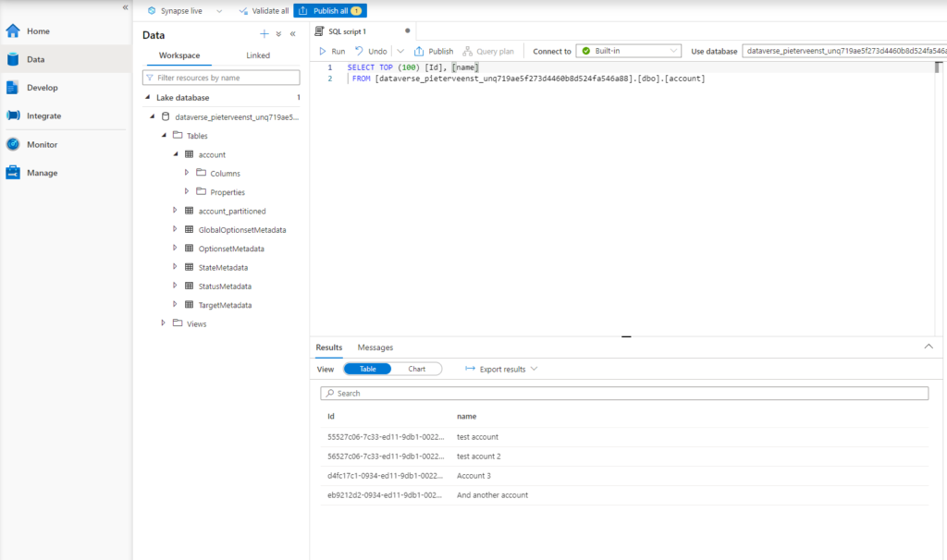Click the dataverse database icon
Screen dimensions: 947x560
click(x=166, y=116)
